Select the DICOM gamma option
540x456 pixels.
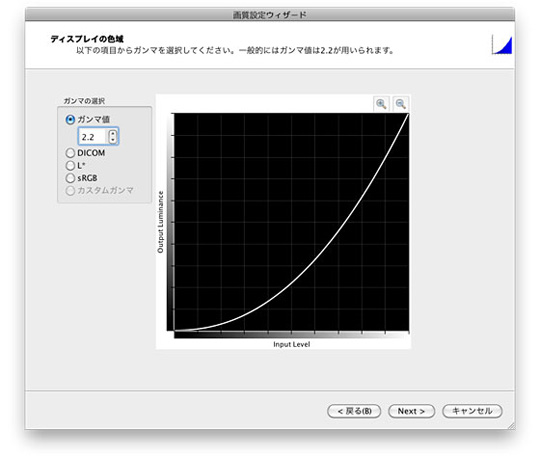click(x=70, y=153)
